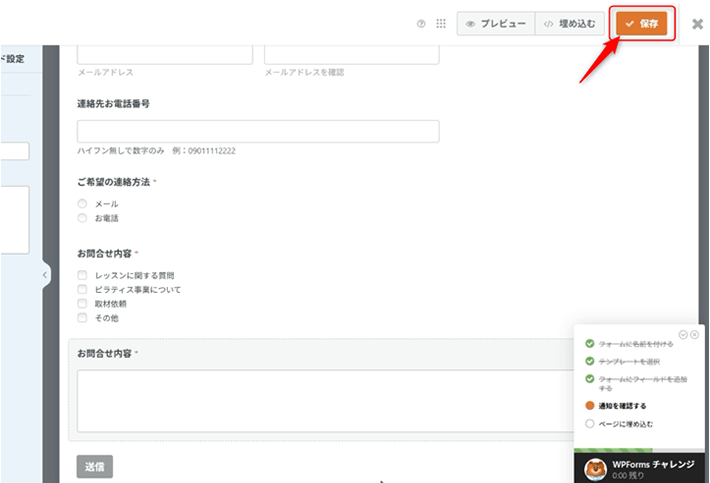Check the その他 checkbox
This screenshot has height=483, width=710.
click(82, 318)
